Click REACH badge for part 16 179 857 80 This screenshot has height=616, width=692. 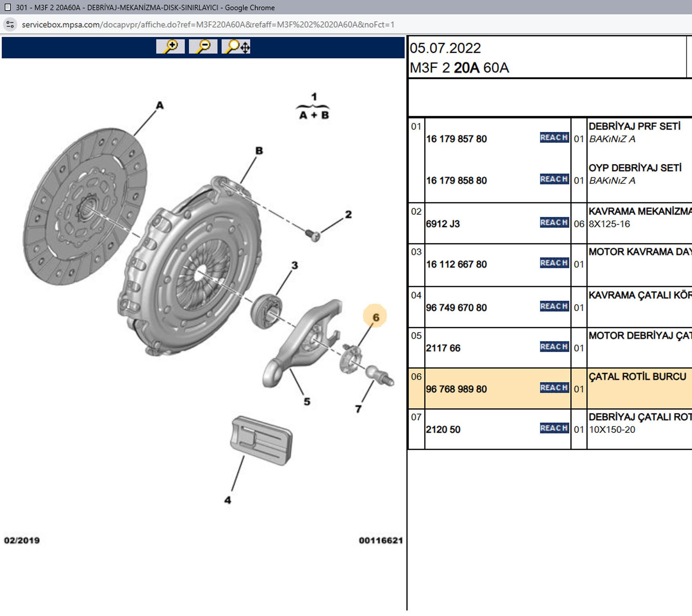(x=554, y=138)
